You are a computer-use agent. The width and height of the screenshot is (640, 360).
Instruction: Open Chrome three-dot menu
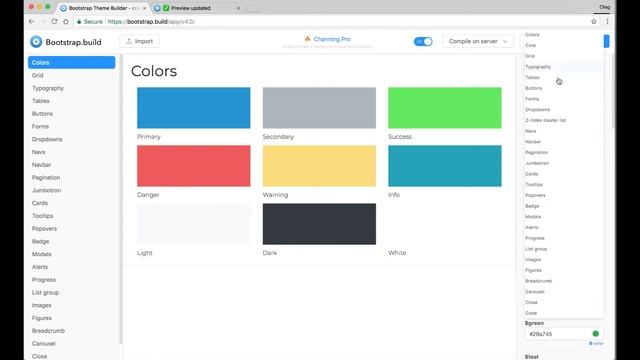click(607, 21)
